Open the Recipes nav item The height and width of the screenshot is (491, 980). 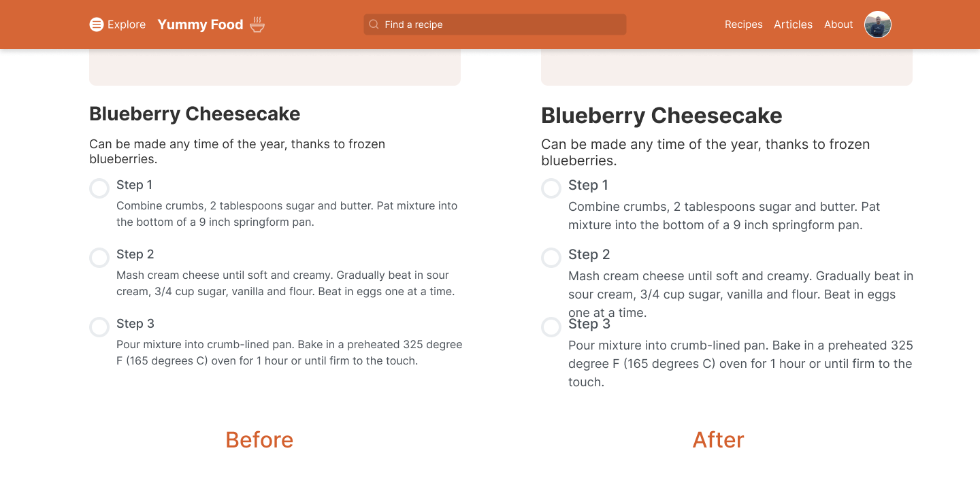pyautogui.click(x=743, y=24)
